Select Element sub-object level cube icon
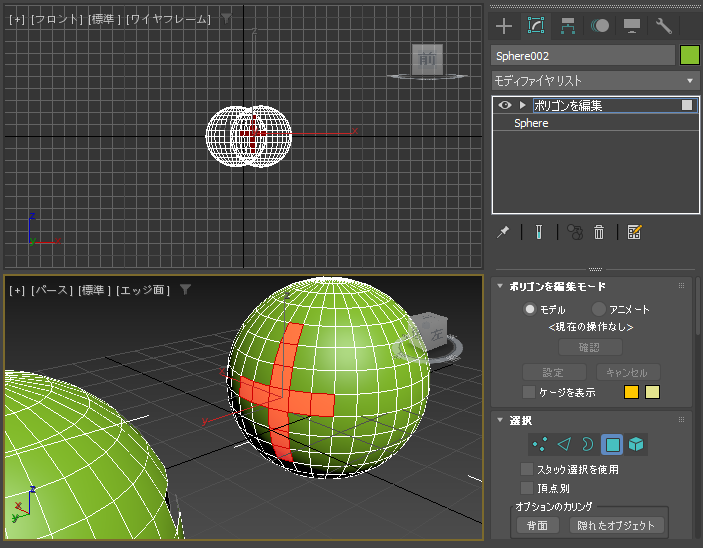 pos(636,444)
